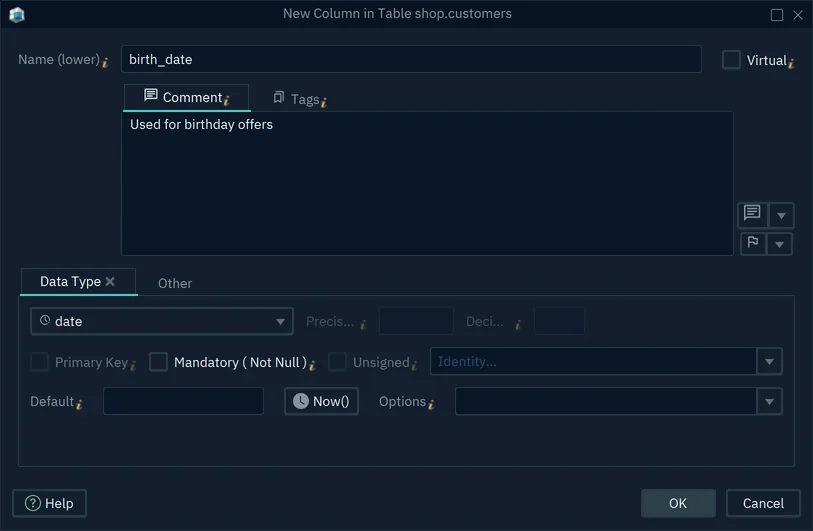Viewport: 813px width, 531px height.
Task: Toggle the Unsigned checkbox
Action: (x=337, y=361)
